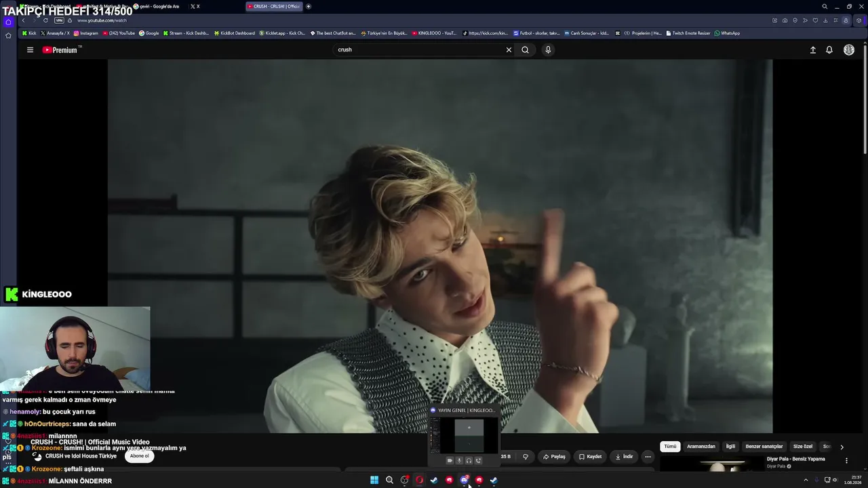
Task: Open the WhatsApp bookmark
Action: click(x=727, y=33)
